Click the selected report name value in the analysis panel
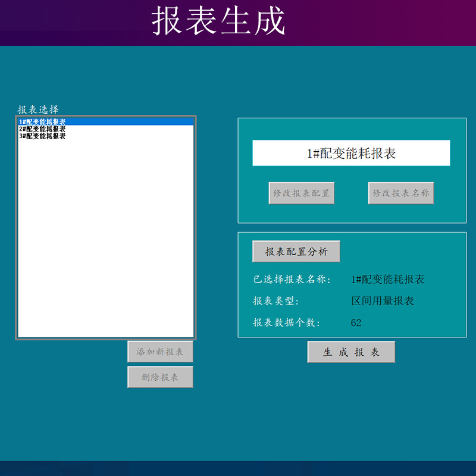Screen dimensions: 476x476 [x=388, y=280]
